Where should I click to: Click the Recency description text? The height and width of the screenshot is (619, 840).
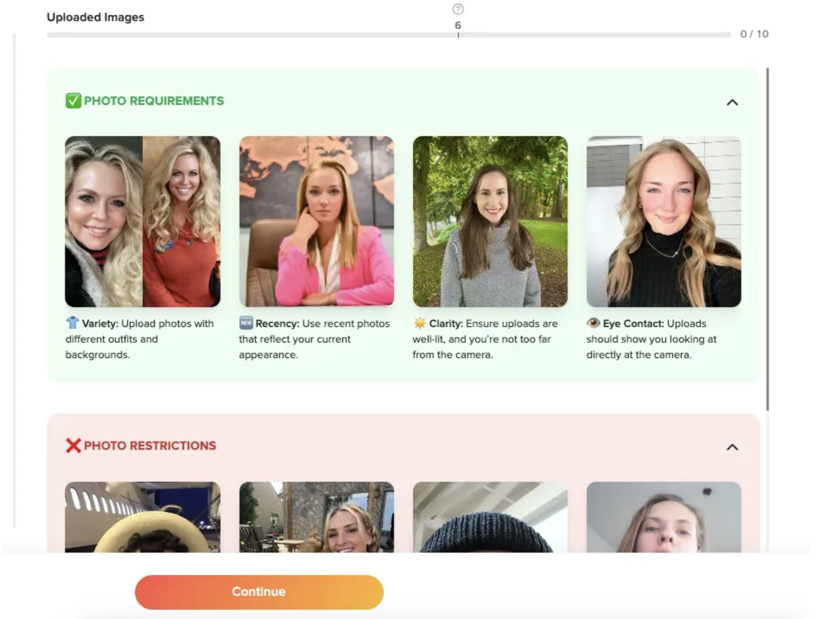click(314, 339)
